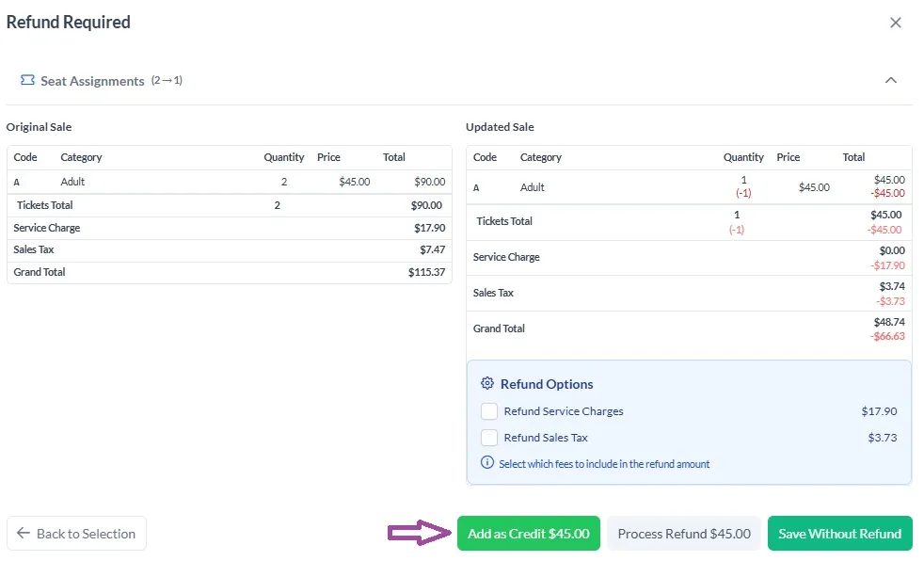Close the Refund Required dialog
Viewport: 924px width, 561px height.
[x=895, y=23]
